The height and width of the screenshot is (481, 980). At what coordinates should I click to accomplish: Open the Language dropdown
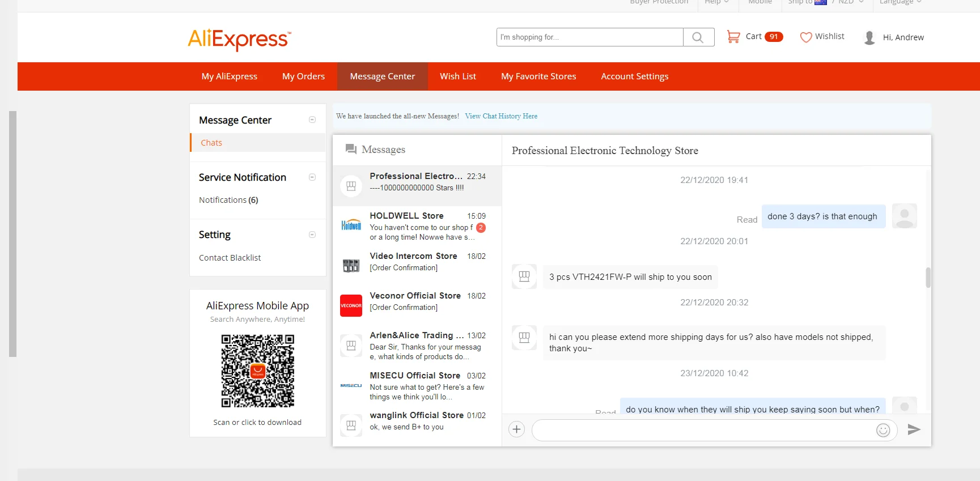[x=901, y=2]
